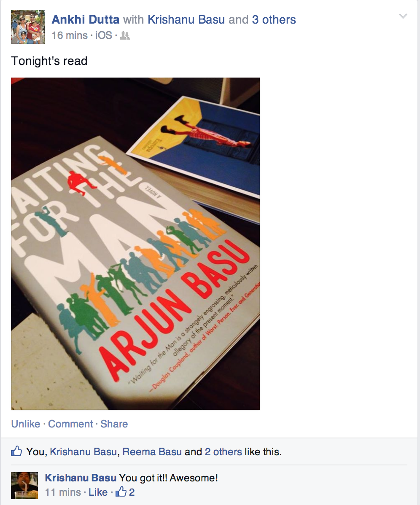Open Krishanu Basu tagged in post header
The width and height of the screenshot is (420, 505).
[186, 20]
